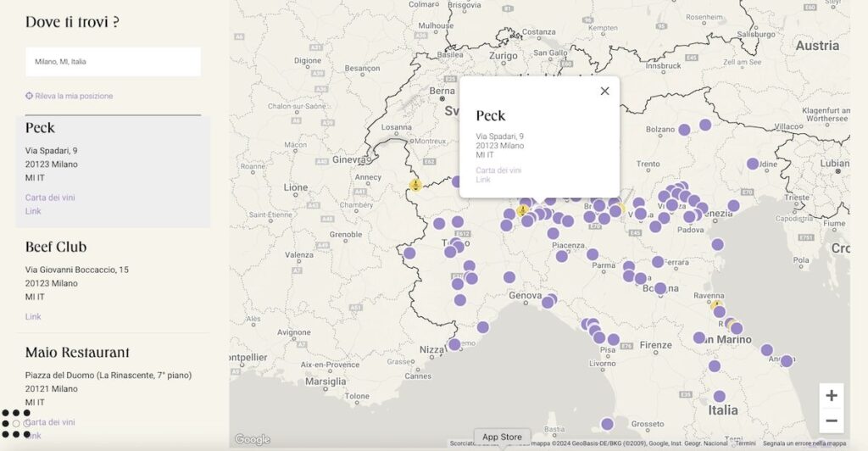The image size is (868, 451).
Task: Click purple marker above Italia label
Action: (x=719, y=396)
